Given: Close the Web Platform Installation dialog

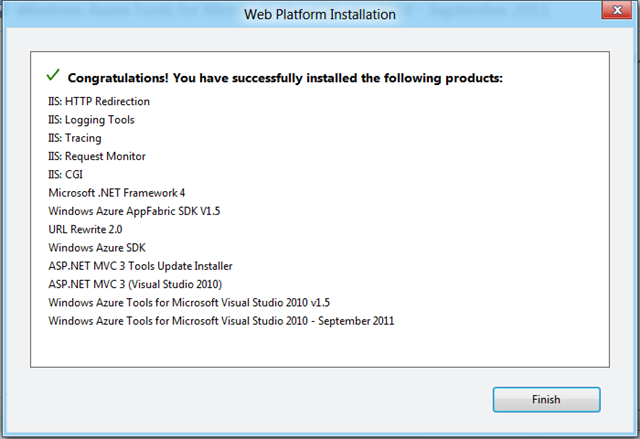Looking at the screenshot, I should pos(618,10).
